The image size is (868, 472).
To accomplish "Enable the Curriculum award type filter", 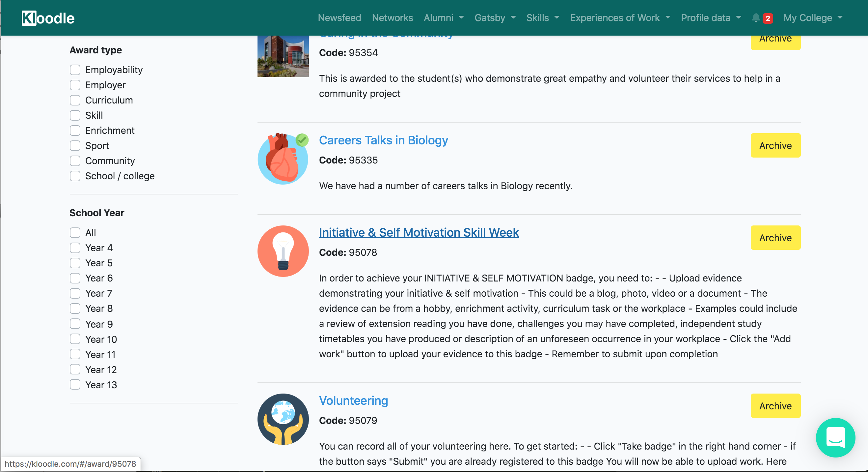I will pyautogui.click(x=75, y=100).
